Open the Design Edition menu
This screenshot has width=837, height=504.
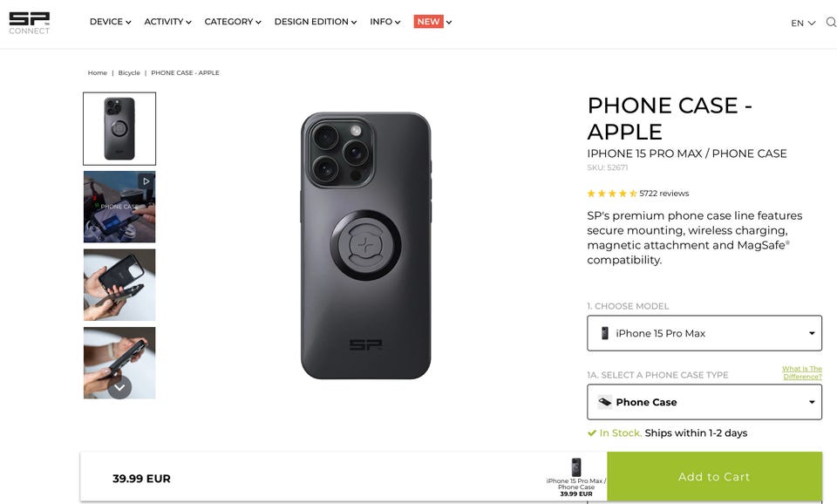tap(315, 22)
